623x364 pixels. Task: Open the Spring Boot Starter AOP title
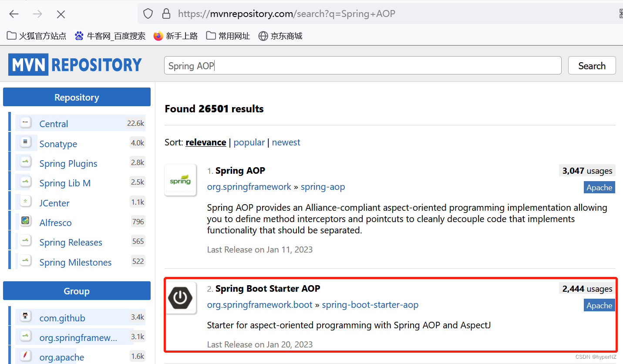click(268, 289)
